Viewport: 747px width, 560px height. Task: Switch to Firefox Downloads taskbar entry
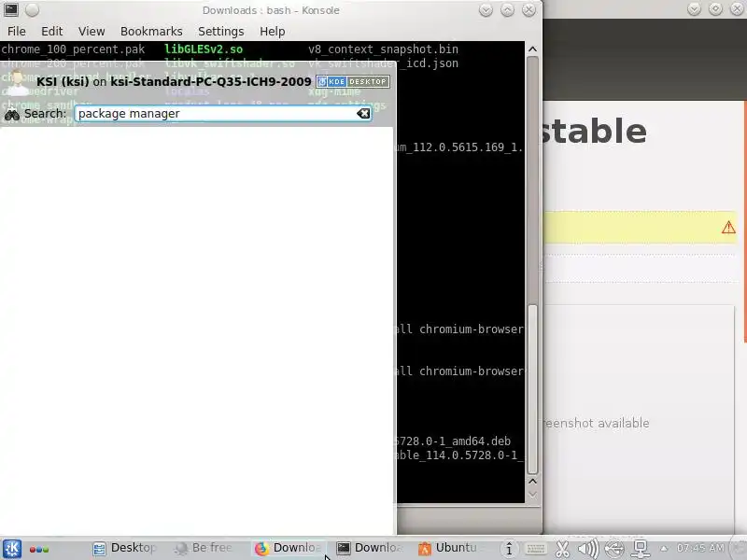coord(288,548)
